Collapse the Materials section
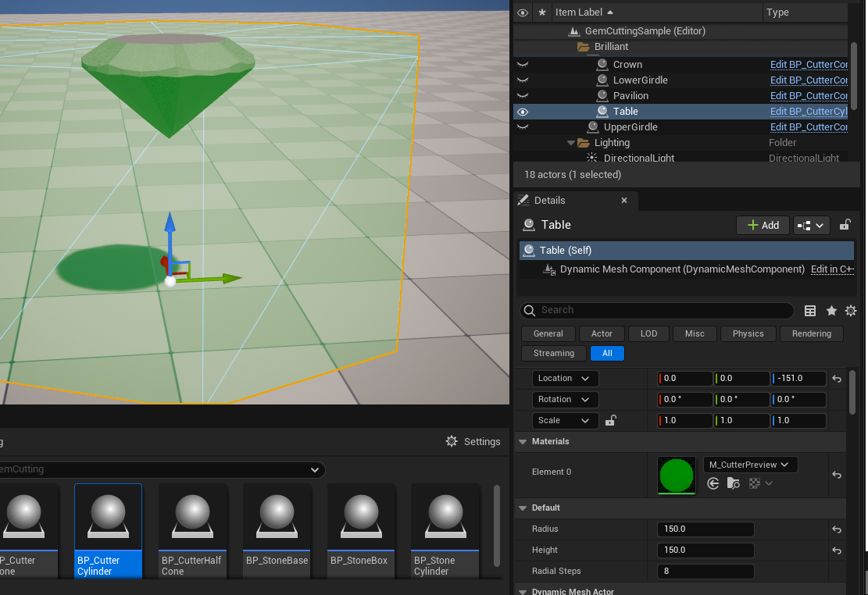 point(522,442)
